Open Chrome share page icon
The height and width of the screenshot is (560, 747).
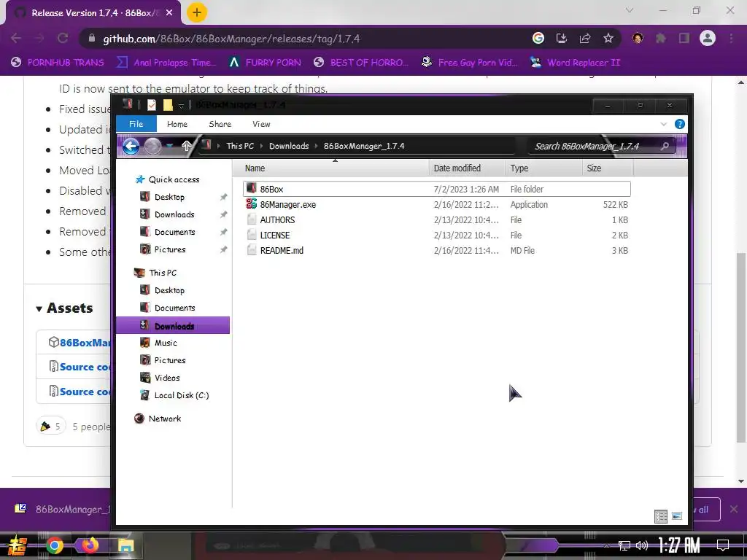585,39
